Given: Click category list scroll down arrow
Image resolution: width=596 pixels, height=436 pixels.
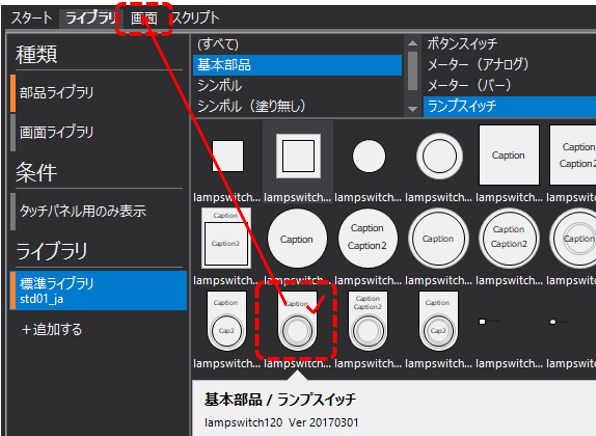Looking at the screenshot, I should 412,109.
